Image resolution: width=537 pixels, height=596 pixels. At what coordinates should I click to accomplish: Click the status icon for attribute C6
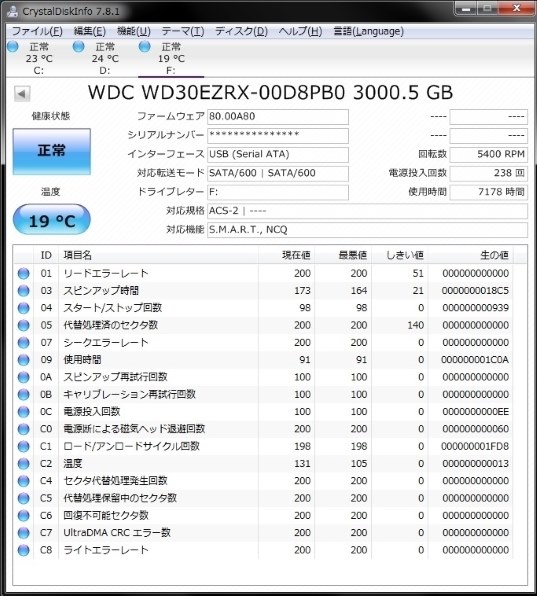[24, 516]
